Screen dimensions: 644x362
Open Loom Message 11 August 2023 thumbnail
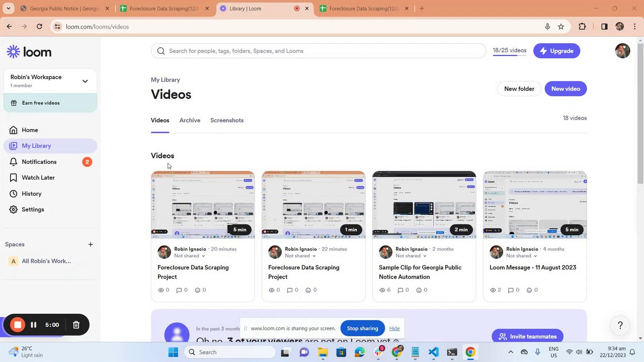pos(535,205)
